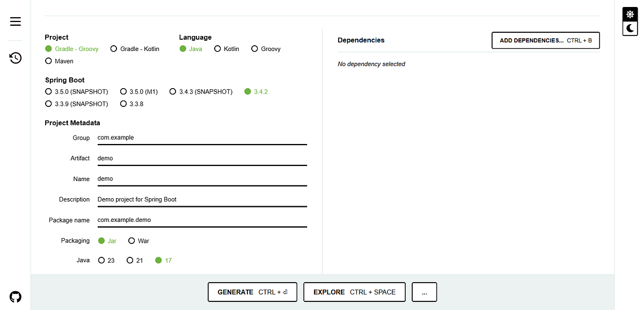Choose Groovy as the language
Viewport: 644px width, 310px height.
coord(254,48)
